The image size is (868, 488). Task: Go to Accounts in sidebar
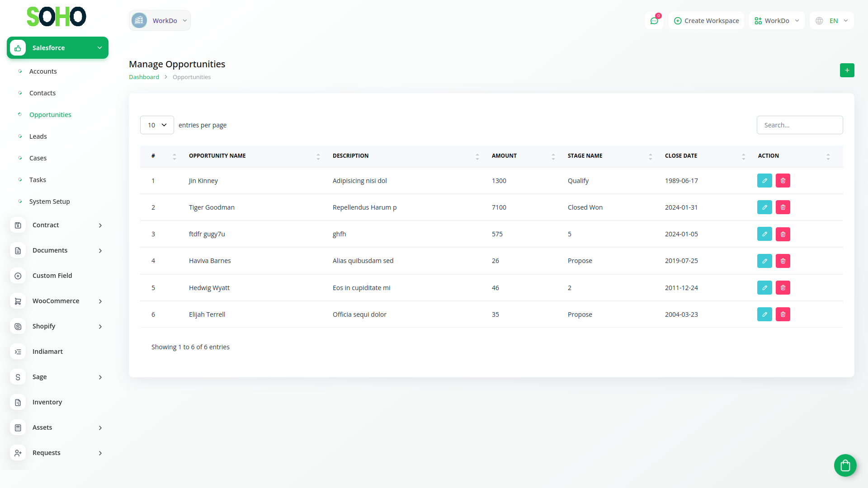point(43,71)
